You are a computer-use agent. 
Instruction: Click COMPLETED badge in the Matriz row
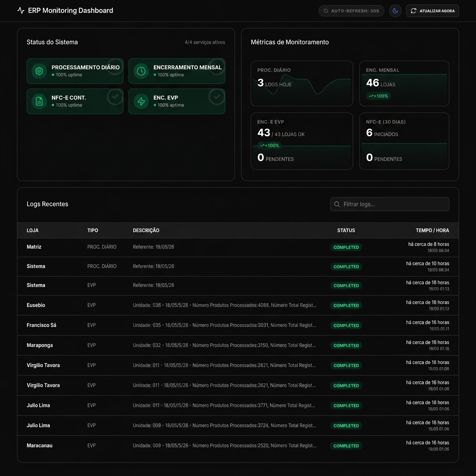click(346, 247)
